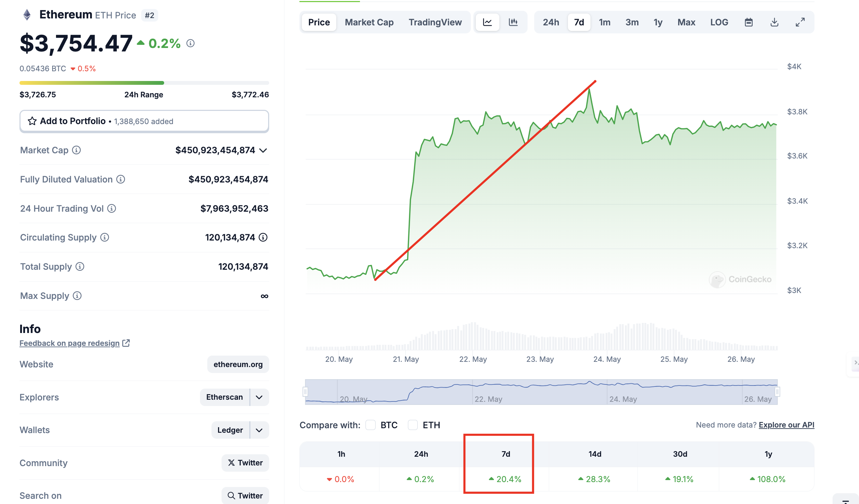This screenshot has height=504, width=859.
Task: Click the #2 rank badge
Action: pyautogui.click(x=150, y=15)
